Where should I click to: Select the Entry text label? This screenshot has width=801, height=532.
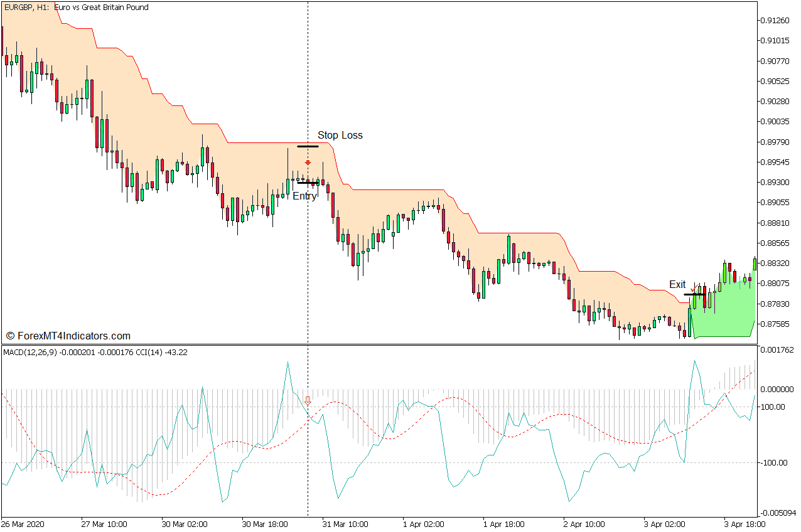click(304, 196)
